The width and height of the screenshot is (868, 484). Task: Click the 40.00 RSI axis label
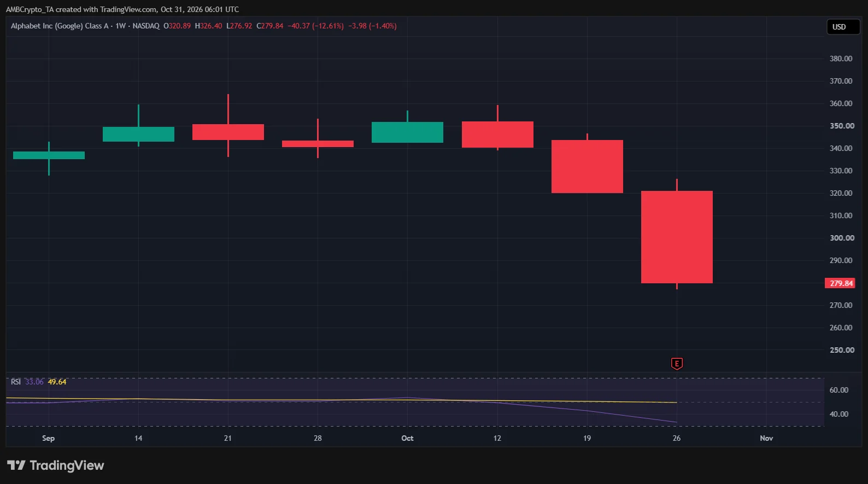(x=839, y=414)
